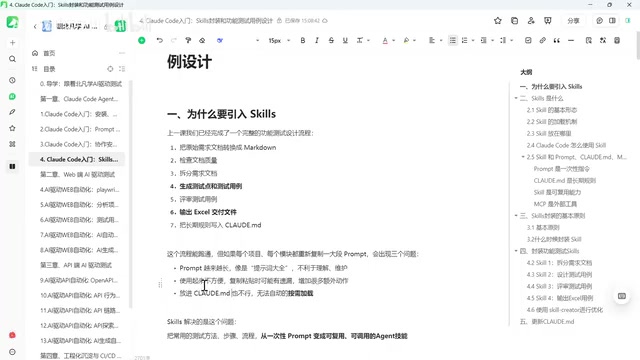
Task: Insert a task checkbox item
Action: pyautogui.click(x=528, y=40)
